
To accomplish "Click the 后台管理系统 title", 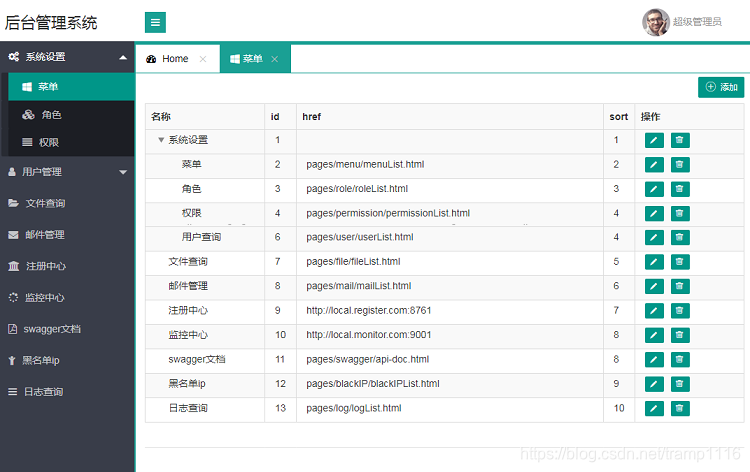I will click(x=51, y=22).
